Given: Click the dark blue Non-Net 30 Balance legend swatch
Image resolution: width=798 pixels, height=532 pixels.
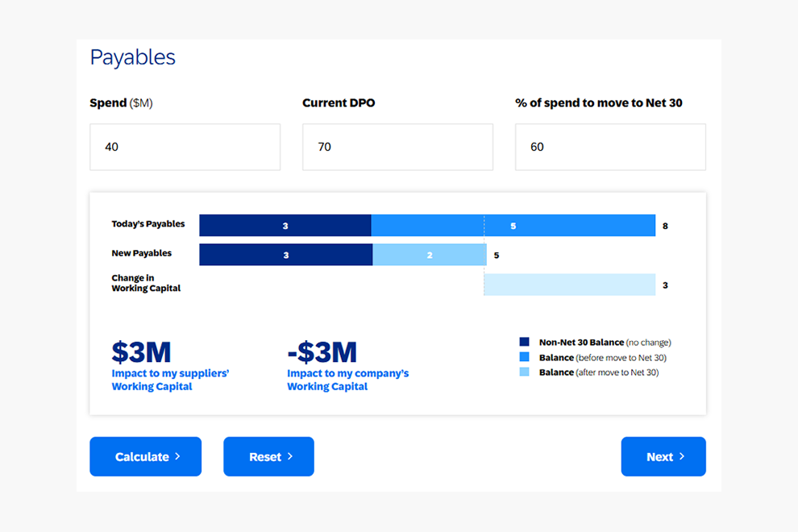Looking at the screenshot, I should click(524, 341).
